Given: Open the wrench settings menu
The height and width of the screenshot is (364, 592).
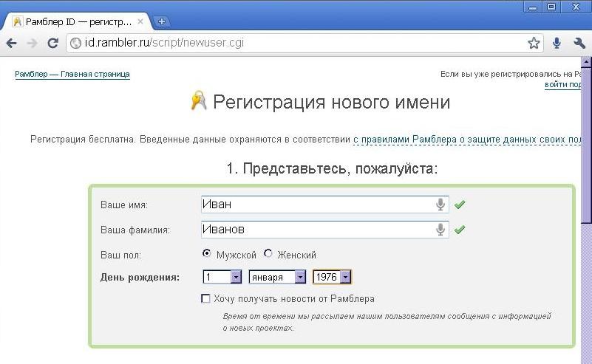Looking at the screenshot, I should click(x=579, y=43).
